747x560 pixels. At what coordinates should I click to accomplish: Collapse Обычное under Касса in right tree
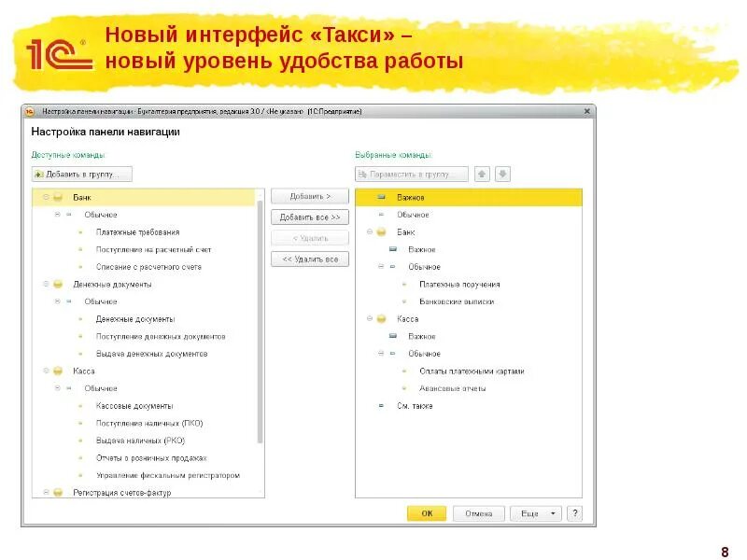381,354
